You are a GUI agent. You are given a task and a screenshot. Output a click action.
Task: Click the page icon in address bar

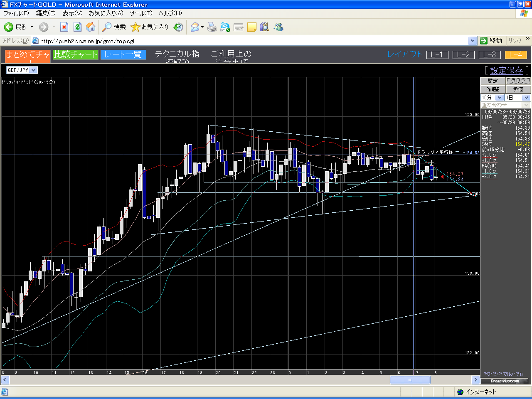(35, 41)
